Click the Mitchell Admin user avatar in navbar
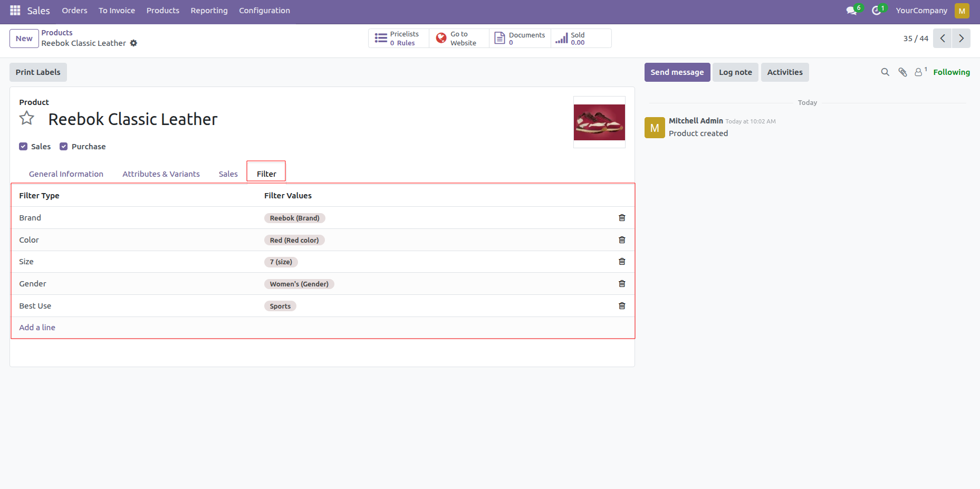Image resolution: width=980 pixels, height=489 pixels. (962, 11)
